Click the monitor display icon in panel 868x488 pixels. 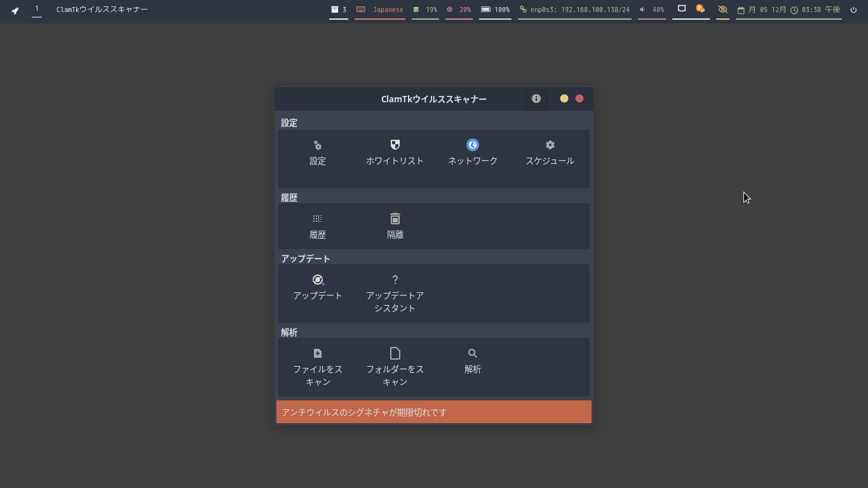682,9
